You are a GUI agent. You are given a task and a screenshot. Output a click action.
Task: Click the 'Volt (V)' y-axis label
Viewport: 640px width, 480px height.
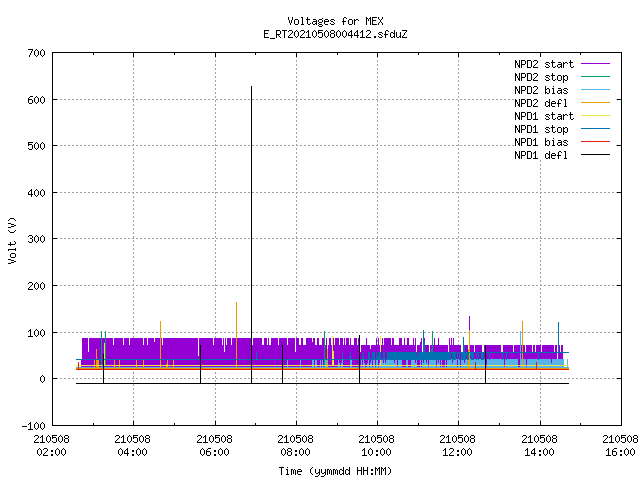(x=13, y=241)
